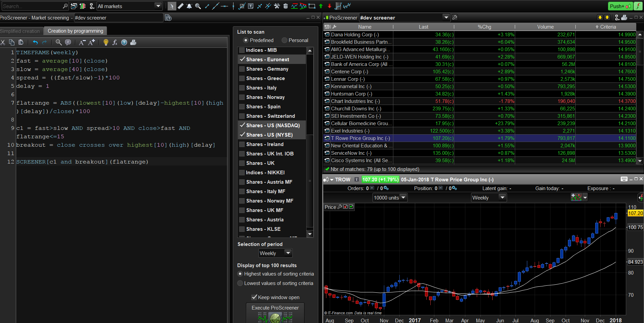
Task: Change the chart timeframe Weekly dropdown
Action: click(x=489, y=198)
